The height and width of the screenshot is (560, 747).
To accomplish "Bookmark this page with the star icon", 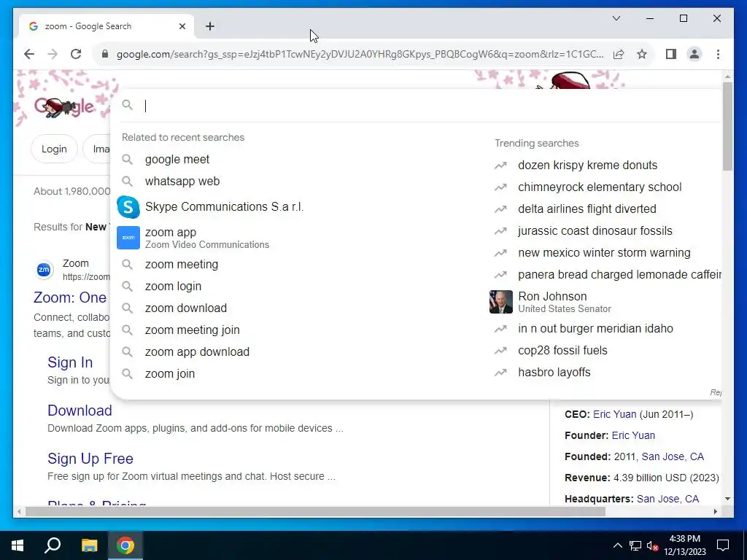I will click(x=642, y=54).
